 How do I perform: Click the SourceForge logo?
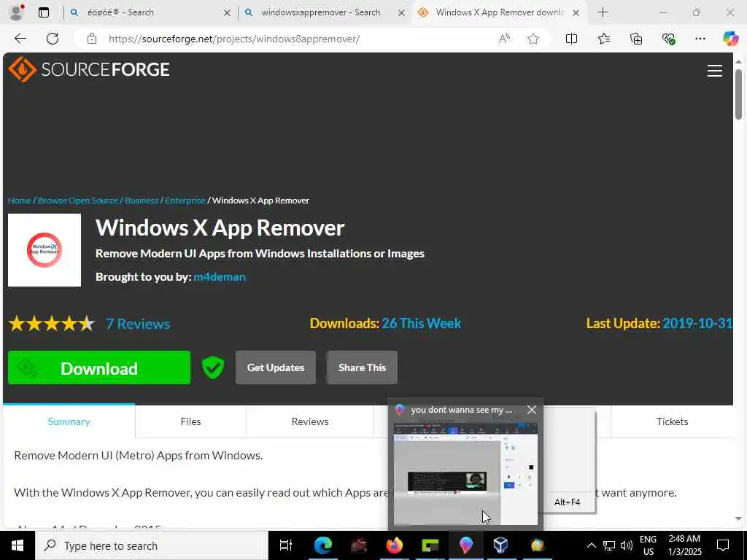88,69
